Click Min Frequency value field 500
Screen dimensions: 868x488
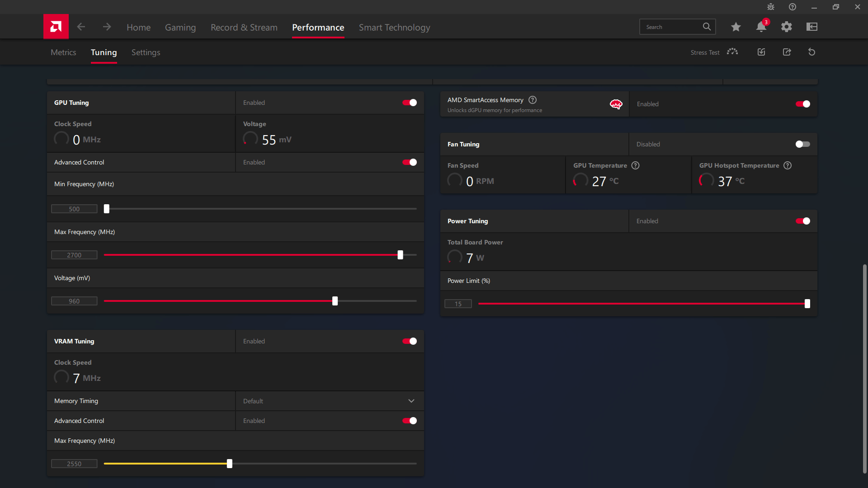(x=74, y=209)
